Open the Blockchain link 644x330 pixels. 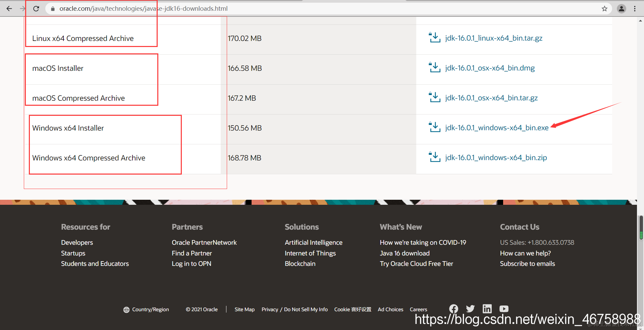coord(300,264)
